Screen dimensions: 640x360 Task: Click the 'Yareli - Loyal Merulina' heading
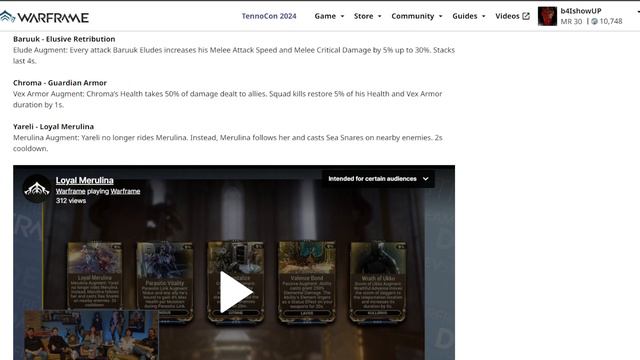pos(53,127)
